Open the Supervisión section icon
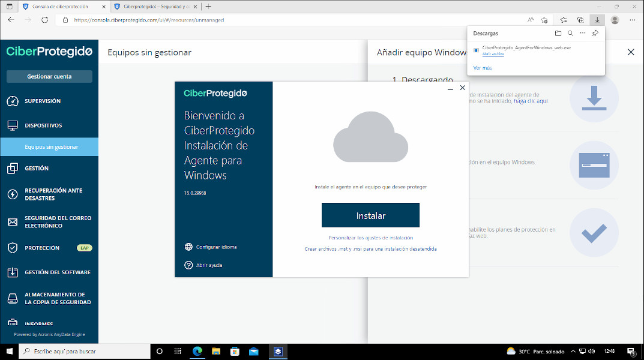 point(13,101)
